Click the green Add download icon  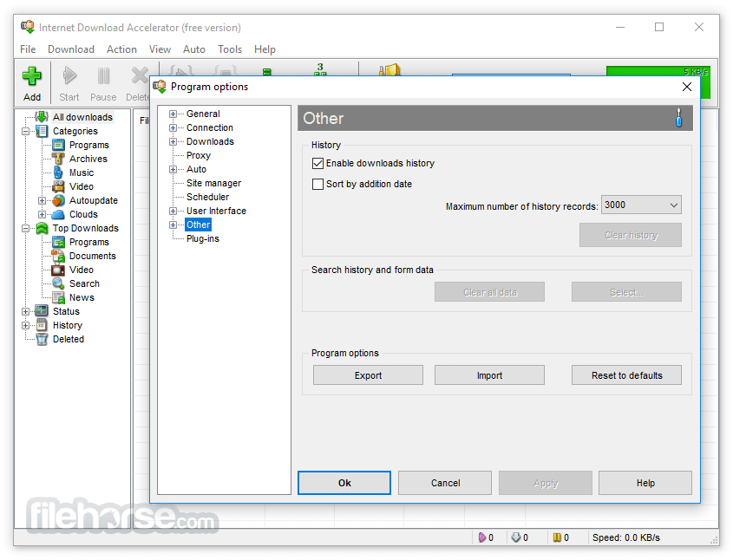(32, 75)
